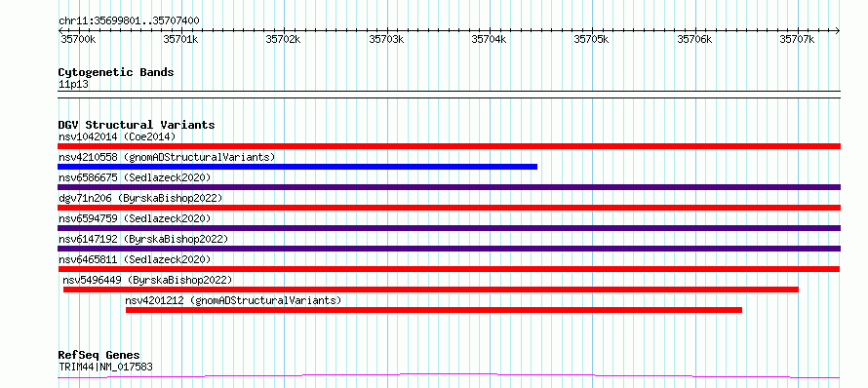
Task: Click the RefSeq Genes track heading
Action: click(x=99, y=355)
